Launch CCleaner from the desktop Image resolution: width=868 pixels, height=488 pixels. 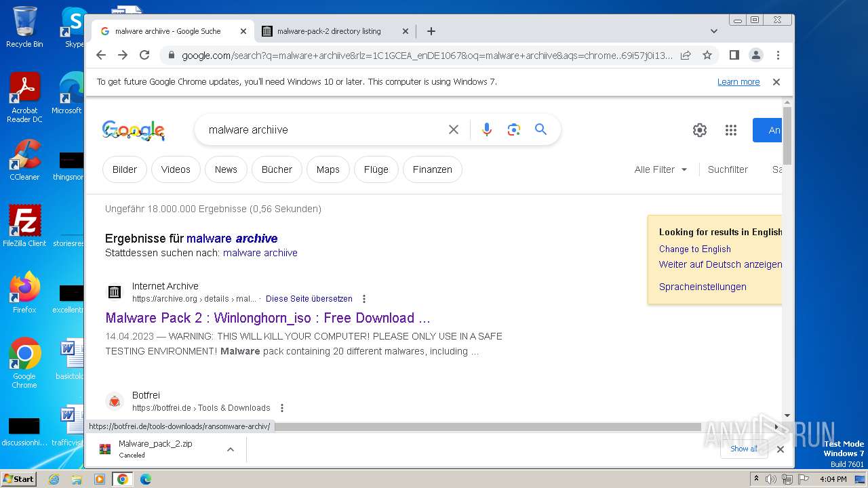(24, 160)
